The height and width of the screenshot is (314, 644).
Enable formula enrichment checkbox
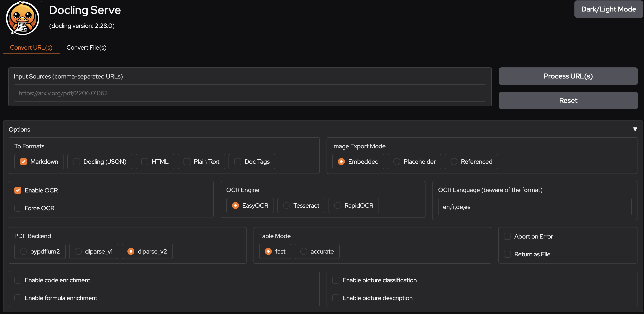[x=18, y=298]
